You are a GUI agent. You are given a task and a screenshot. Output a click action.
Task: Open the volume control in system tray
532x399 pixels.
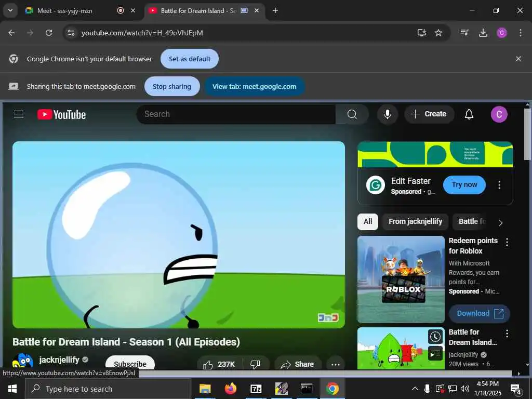coord(465,389)
